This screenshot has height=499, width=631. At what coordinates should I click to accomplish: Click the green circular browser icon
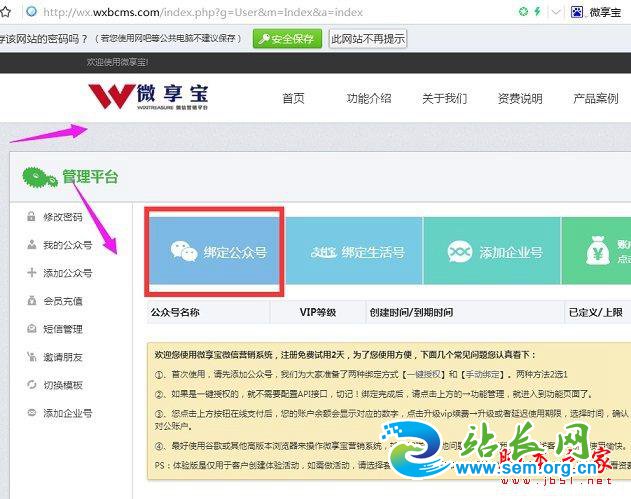coord(523,12)
